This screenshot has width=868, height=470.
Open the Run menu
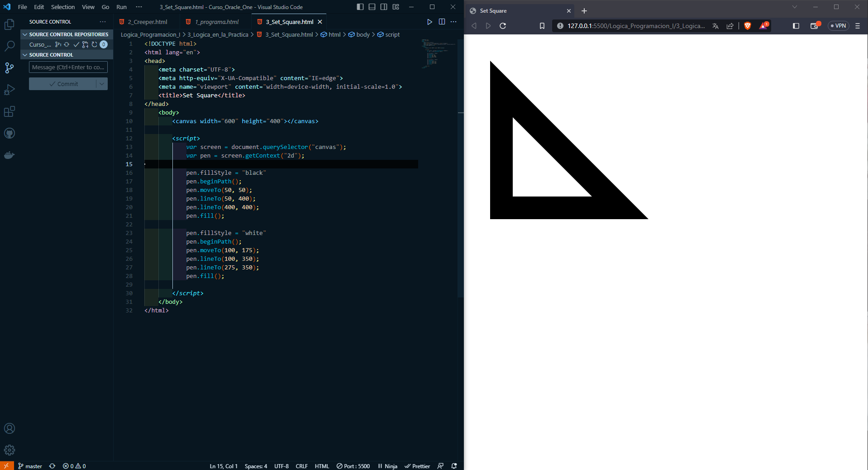(121, 7)
